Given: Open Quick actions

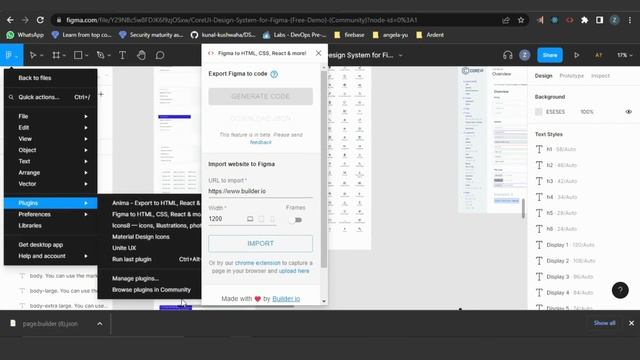Looking at the screenshot, I should point(51,97).
